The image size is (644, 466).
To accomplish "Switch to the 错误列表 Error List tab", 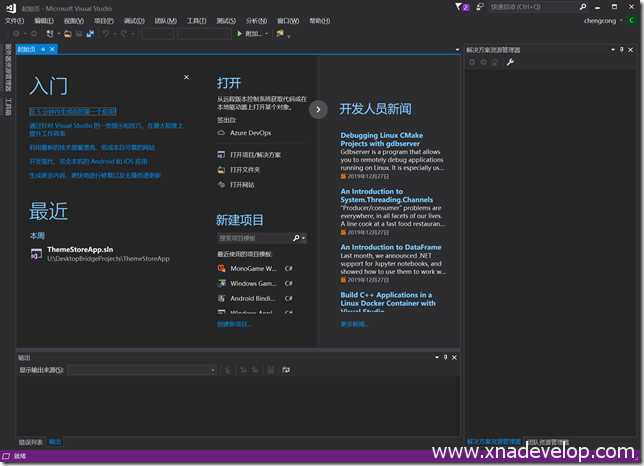I will click(x=30, y=442).
